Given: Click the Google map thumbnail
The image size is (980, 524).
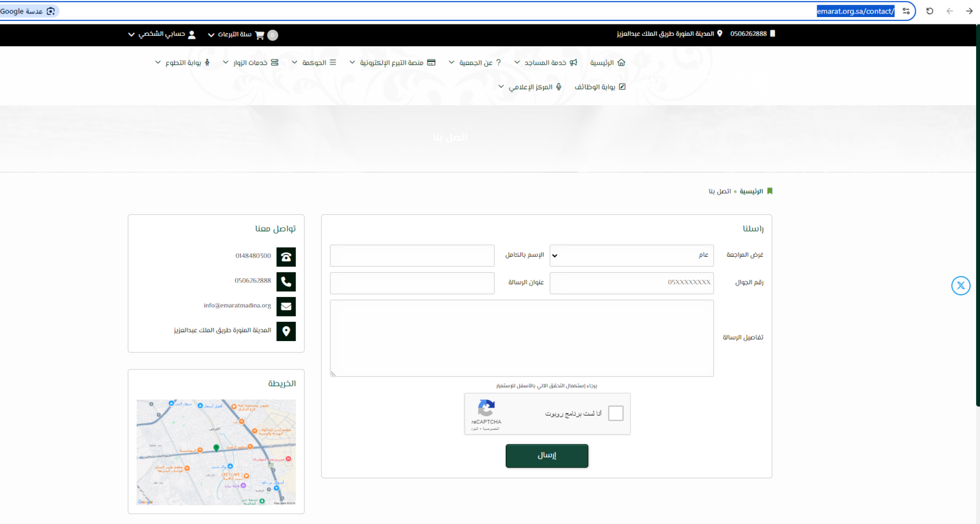Looking at the screenshot, I should pyautogui.click(x=216, y=452).
